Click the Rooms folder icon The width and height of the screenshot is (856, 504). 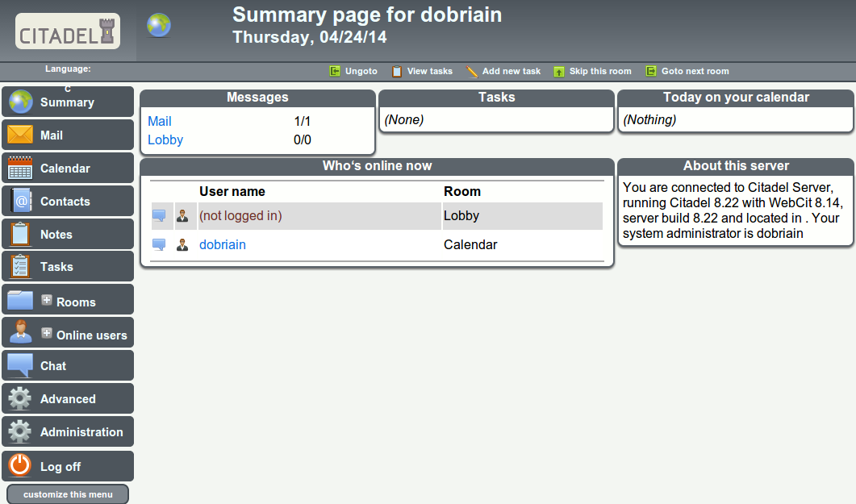pos(20,300)
